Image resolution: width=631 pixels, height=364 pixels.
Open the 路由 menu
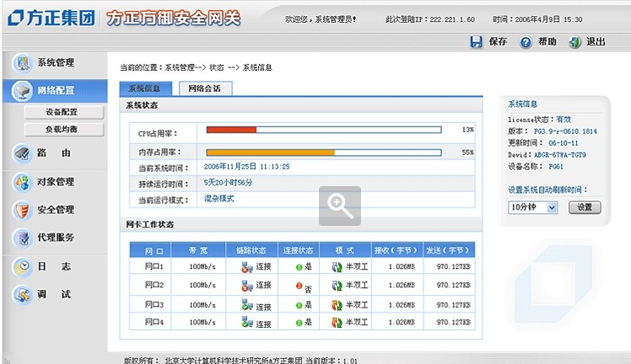tap(55, 153)
